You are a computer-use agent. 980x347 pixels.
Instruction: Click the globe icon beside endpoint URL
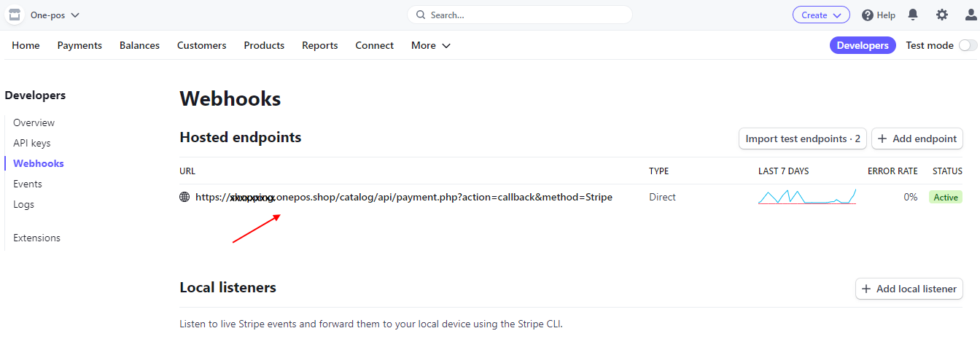(184, 197)
